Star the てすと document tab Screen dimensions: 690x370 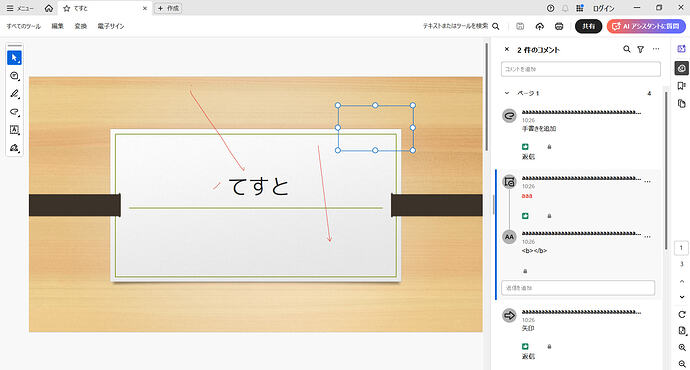[x=67, y=8]
